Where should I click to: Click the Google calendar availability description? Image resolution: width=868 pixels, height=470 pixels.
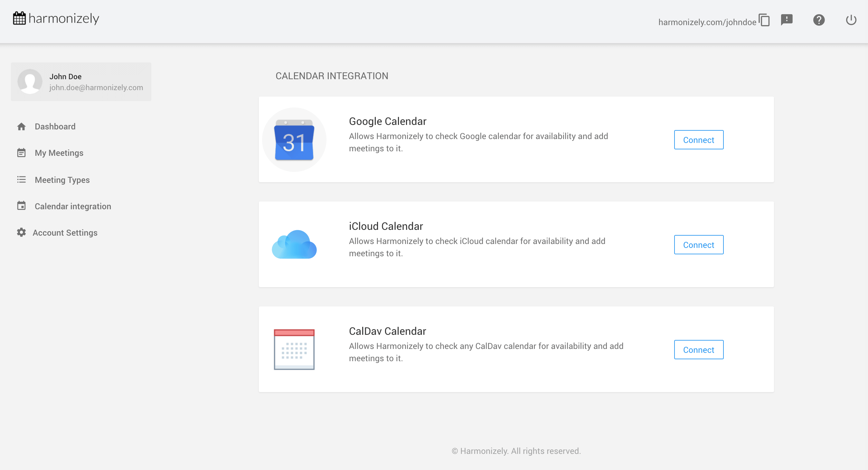click(x=478, y=142)
